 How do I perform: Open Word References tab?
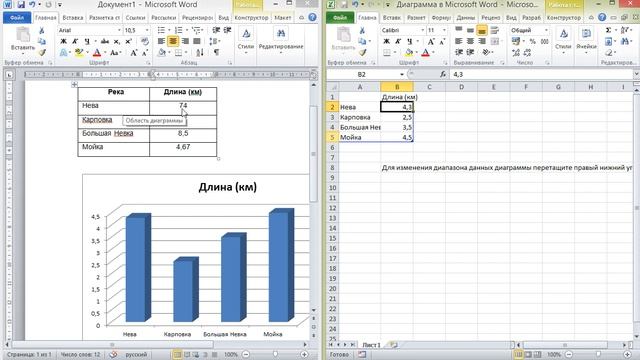point(136,18)
